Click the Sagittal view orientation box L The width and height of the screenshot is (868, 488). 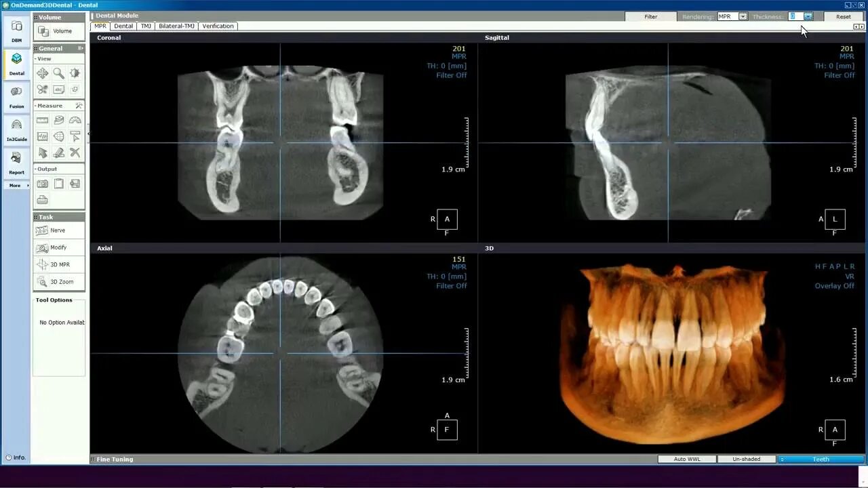pyautogui.click(x=835, y=219)
